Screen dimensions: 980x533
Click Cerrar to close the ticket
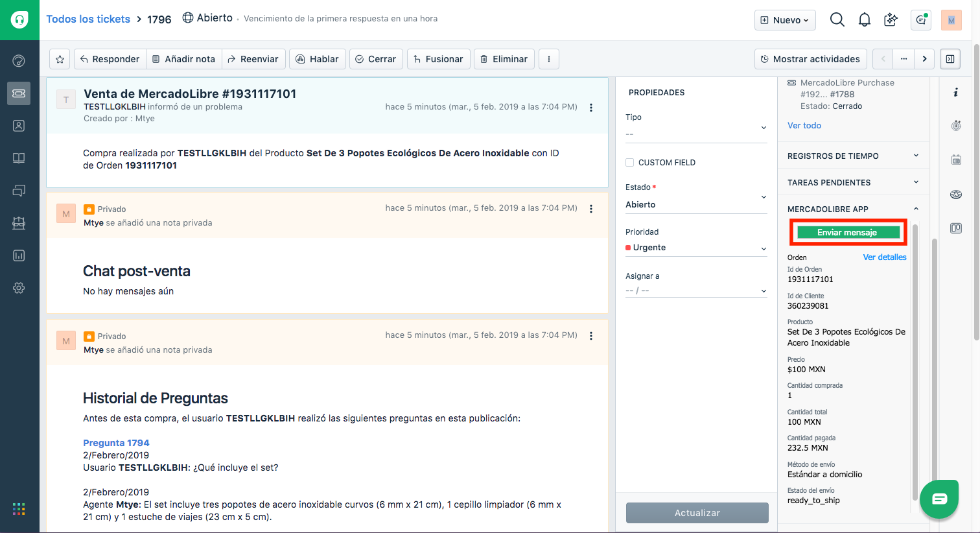(x=376, y=59)
